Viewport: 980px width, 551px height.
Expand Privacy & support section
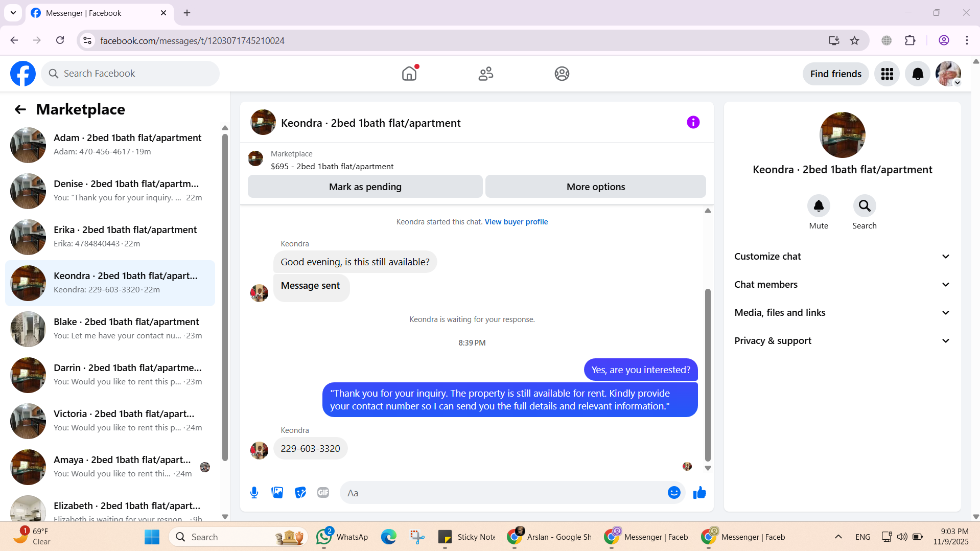842,341
